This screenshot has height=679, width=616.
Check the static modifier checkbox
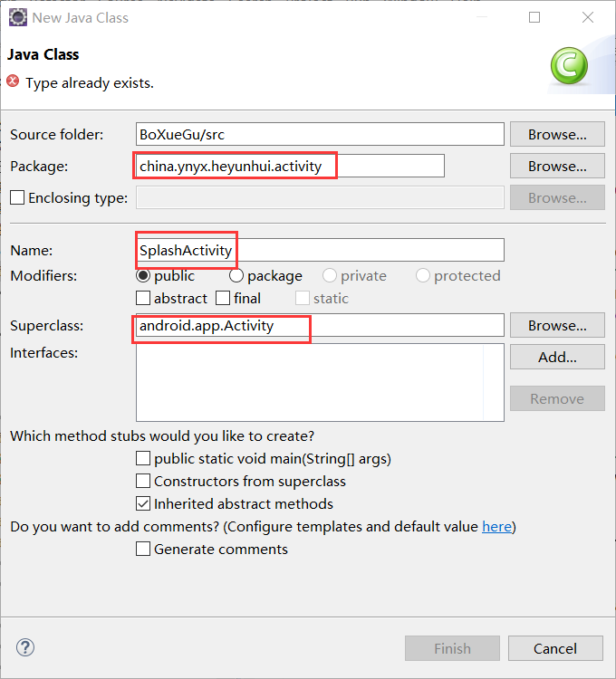303,298
